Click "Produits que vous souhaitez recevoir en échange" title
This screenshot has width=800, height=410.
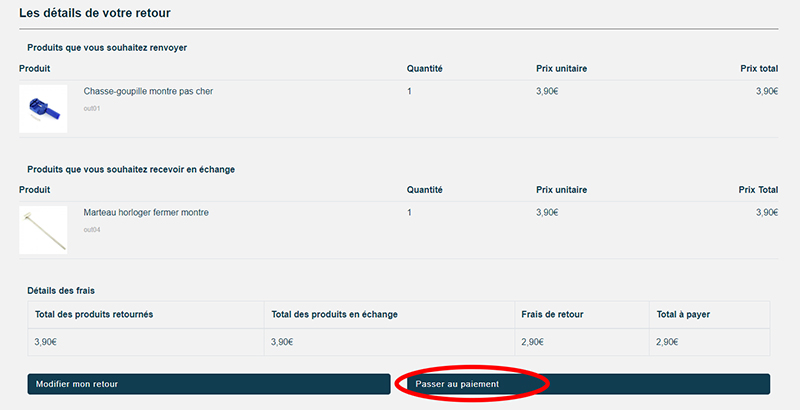pos(131,169)
